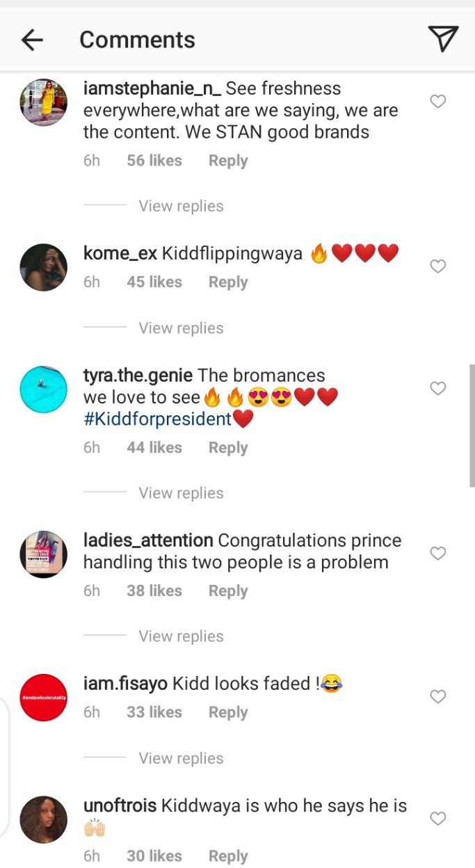View replies under tyra.the.genie's comment
This screenshot has height=868, width=475.
pyautogui.click(x=181, y=493)
